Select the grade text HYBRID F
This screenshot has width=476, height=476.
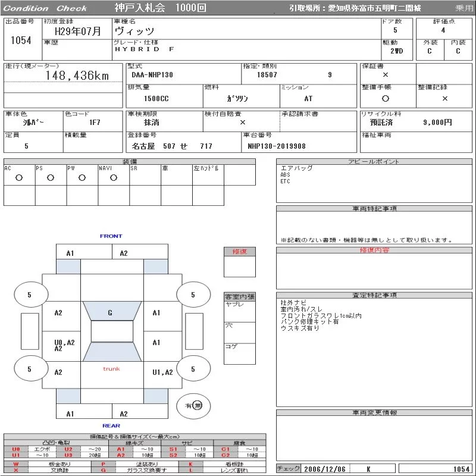coord(145,49)
